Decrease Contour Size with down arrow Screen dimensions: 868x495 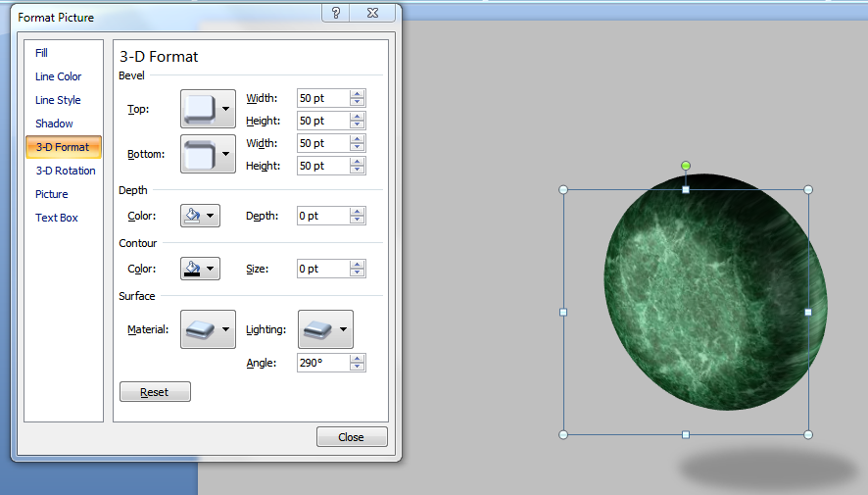click(x=358, y=272)
